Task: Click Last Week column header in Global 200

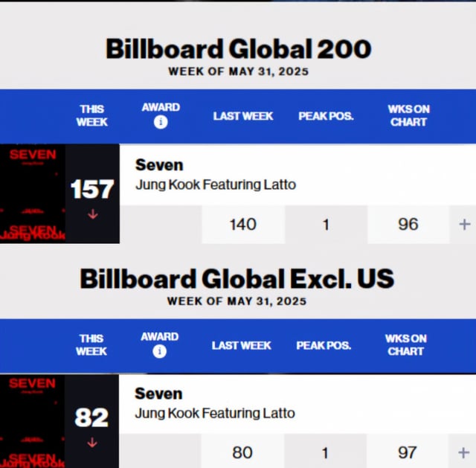Action: [x=243, y=116]
